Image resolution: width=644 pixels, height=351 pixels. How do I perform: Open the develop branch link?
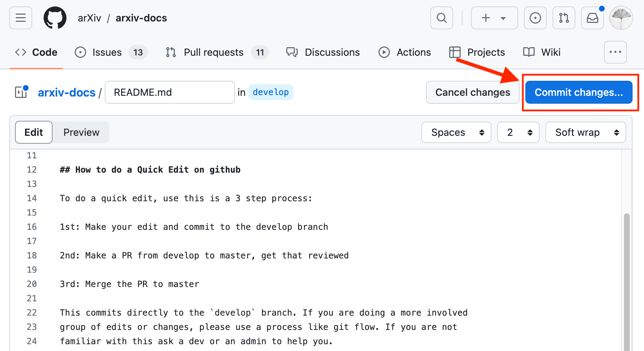point(271,92)
